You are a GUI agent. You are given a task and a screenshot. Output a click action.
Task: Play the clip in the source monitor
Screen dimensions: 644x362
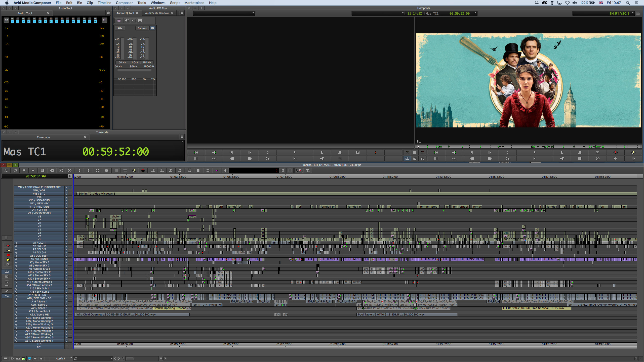tap(295, 152)
